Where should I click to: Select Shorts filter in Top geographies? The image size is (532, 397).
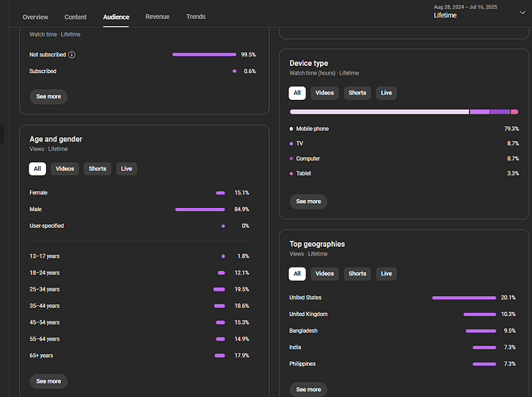pos(357,274)
